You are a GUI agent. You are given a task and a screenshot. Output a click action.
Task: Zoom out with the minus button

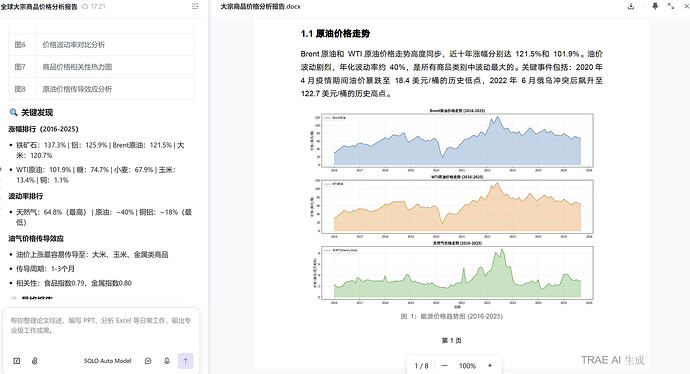444,366
